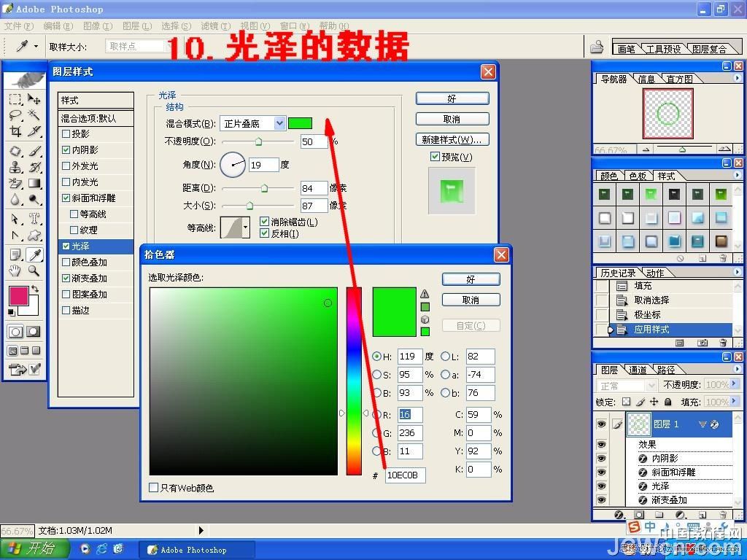Image resolution: width=747 pixels, height=560 pixels.
Task: Click 好 in the 拾色器 dialog
Action: click(x=471, y=279)
